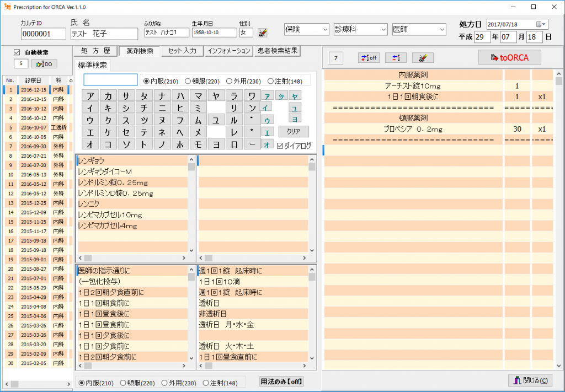Click the drug search text field

coord(111,80)
